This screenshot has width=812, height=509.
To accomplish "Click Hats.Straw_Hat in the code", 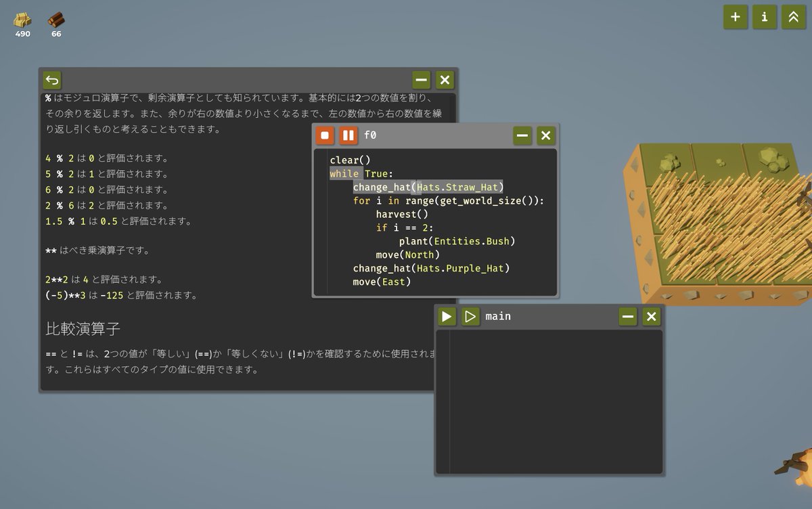I will pos(458,187).
